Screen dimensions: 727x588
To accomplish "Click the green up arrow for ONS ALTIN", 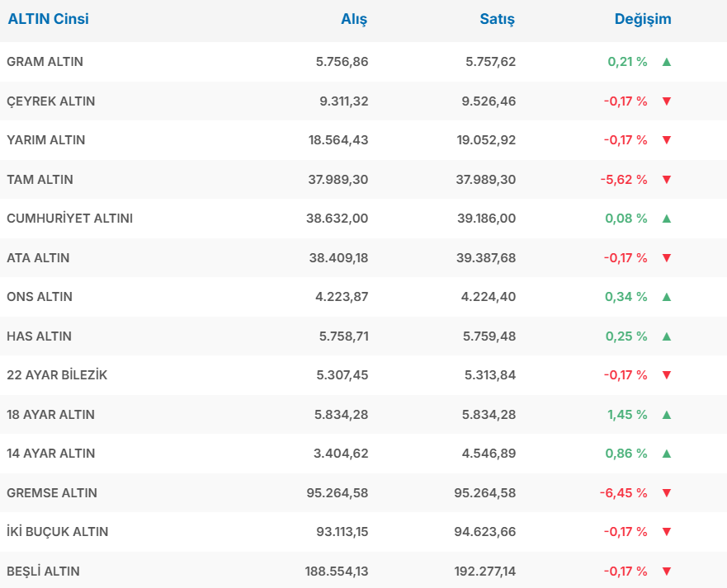I will 667,297.
